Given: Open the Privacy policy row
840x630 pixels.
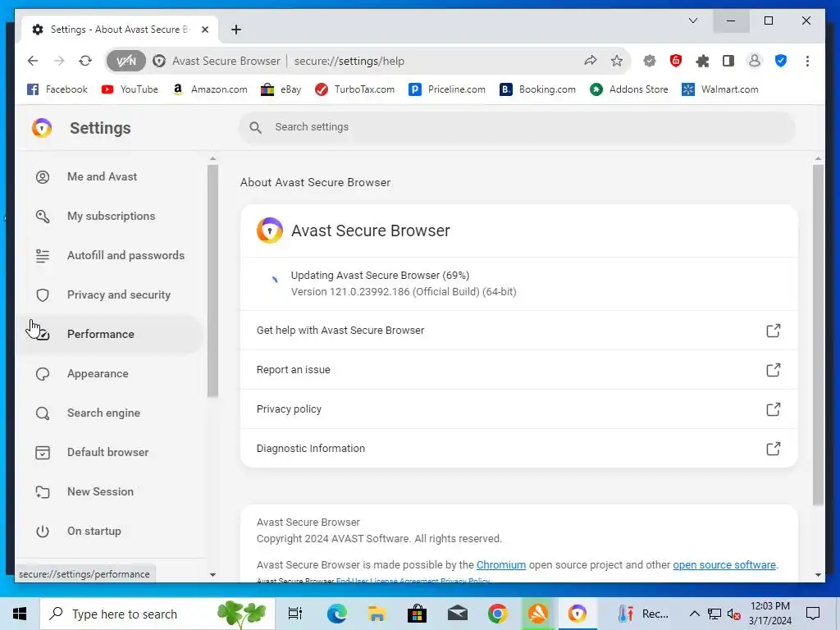Looking at the screenshot, I should 518,409.
